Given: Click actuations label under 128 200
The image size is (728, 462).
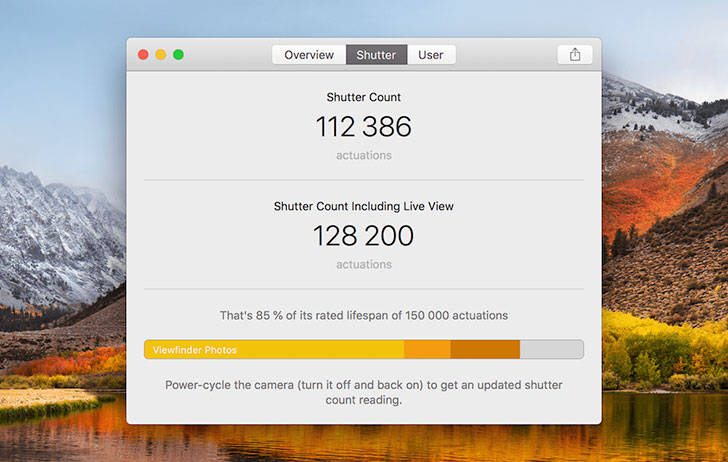Looking at the screenshot, I should pyautogui.click(x=364, y=264).
